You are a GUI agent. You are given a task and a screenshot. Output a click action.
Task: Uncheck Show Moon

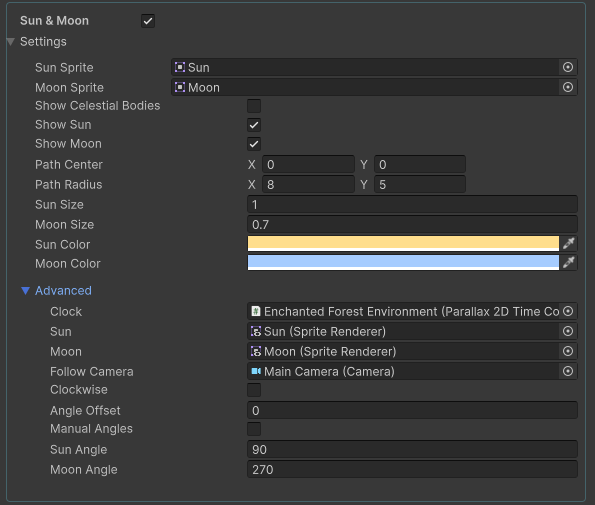pyautogui.click(x=254, y=144)
